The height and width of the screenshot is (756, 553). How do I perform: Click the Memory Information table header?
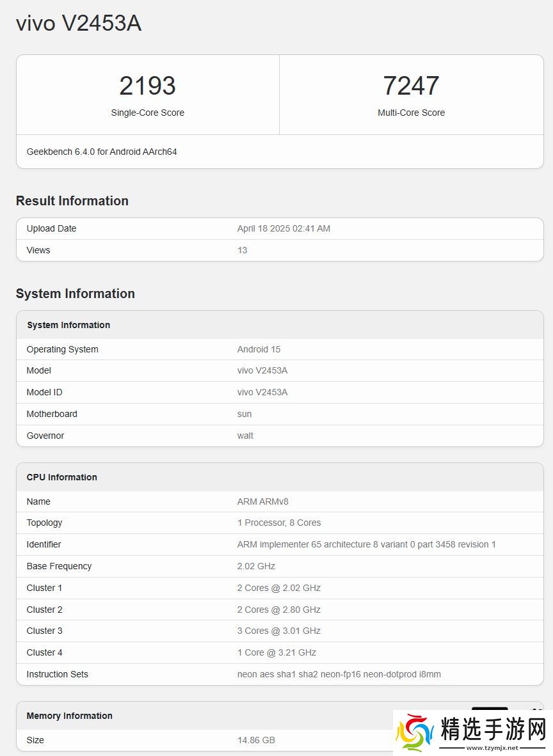point(69,716)
